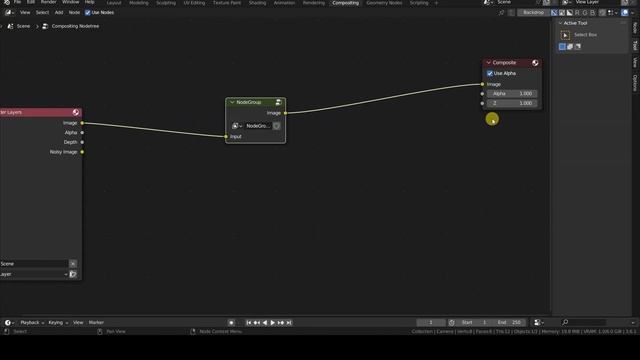The height and width of the screenshot is (360, 640).
Task: Open the node editor Node menu
Action: pyautogui.click(x=74, y=13)
